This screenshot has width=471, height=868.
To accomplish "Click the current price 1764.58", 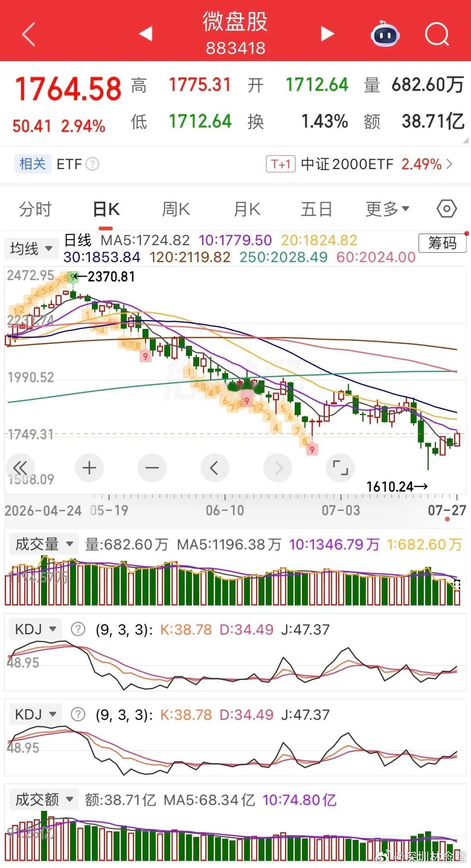I will click(68, 89).
